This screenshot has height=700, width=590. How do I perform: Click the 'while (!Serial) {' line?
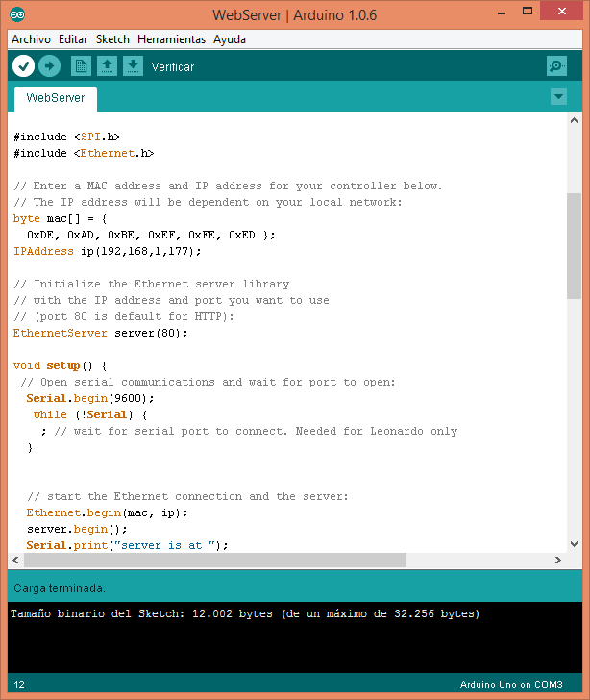[x=90, y=414]
